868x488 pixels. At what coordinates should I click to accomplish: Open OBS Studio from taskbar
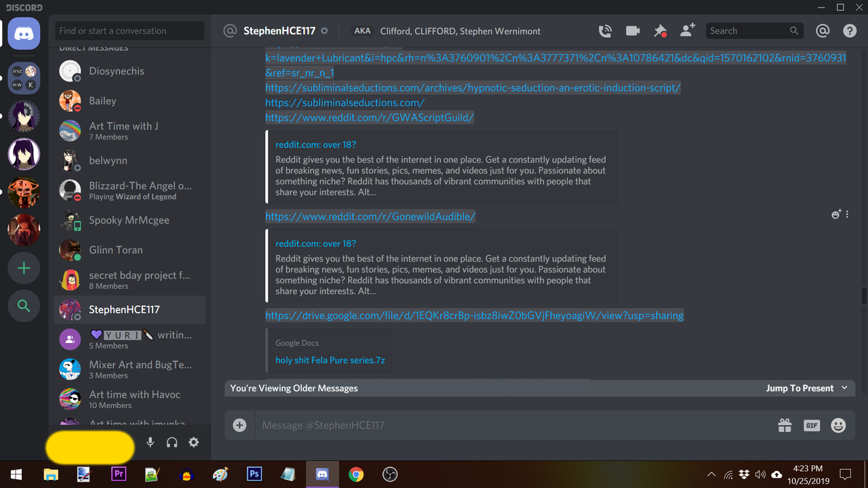pos(390,474)
